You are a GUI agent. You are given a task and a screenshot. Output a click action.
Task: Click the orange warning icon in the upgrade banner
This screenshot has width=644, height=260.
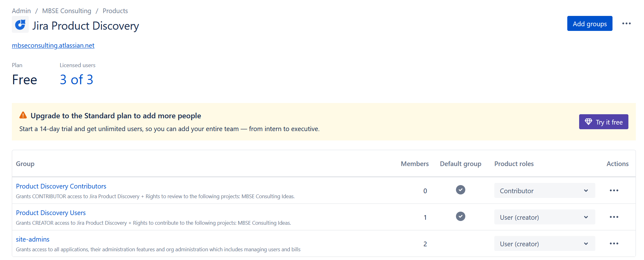coord(23,115)
